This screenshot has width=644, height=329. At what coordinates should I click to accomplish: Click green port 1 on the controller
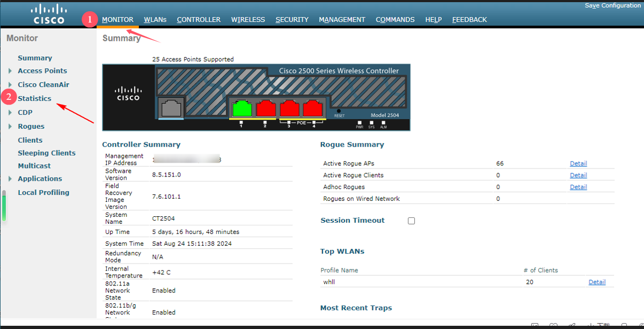point(241,108)
